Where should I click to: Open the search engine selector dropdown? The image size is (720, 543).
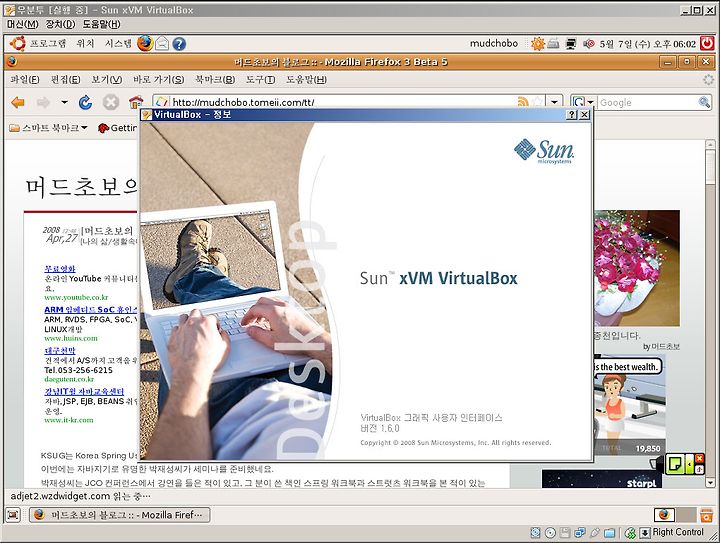click(x=583, y=102)
